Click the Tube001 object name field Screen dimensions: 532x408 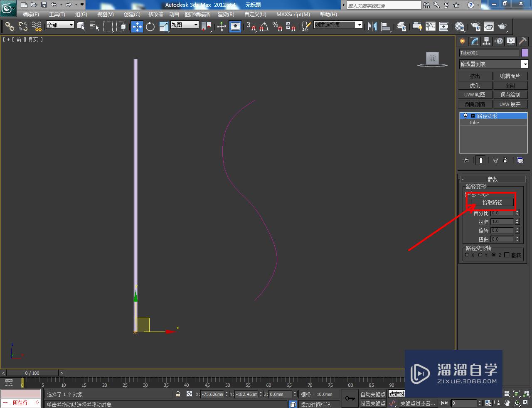click(x=489, y=53)
